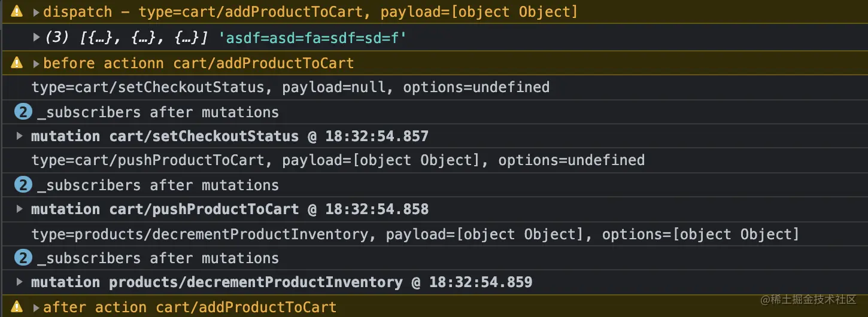Viewport: 868px width, 317px height.
Task: Click warning icon beside dispatch log
Action: [x=17, y=12]
